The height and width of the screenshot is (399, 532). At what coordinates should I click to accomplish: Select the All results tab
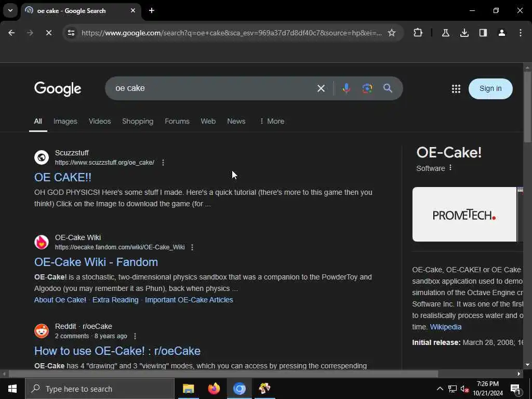pos(38,121)
